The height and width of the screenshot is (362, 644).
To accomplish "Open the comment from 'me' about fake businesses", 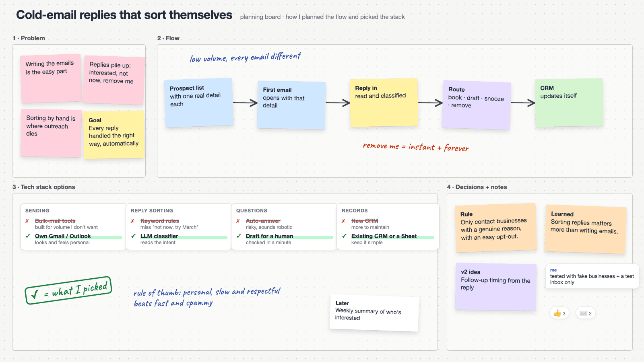I will coord(592,276).
